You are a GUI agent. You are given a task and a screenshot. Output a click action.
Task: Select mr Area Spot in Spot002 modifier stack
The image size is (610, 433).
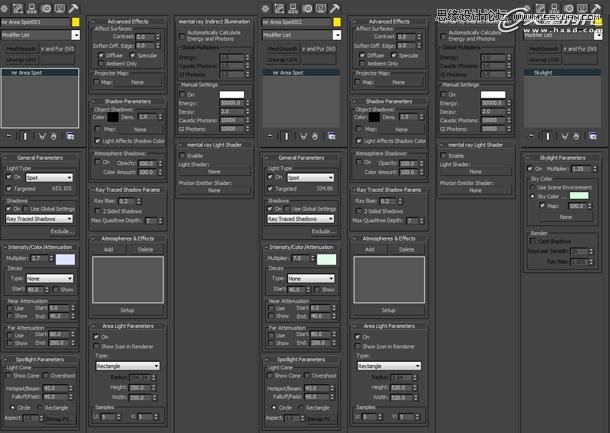click(x=301, y=73)
